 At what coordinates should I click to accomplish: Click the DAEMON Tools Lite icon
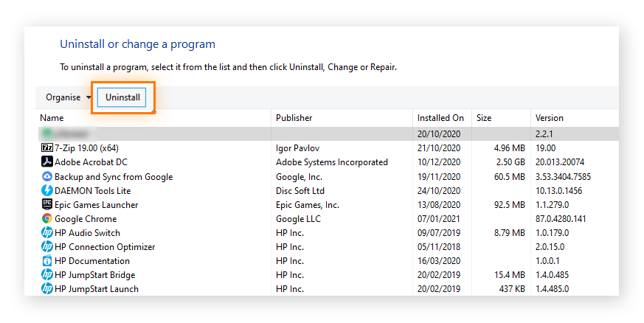point(47,190)
